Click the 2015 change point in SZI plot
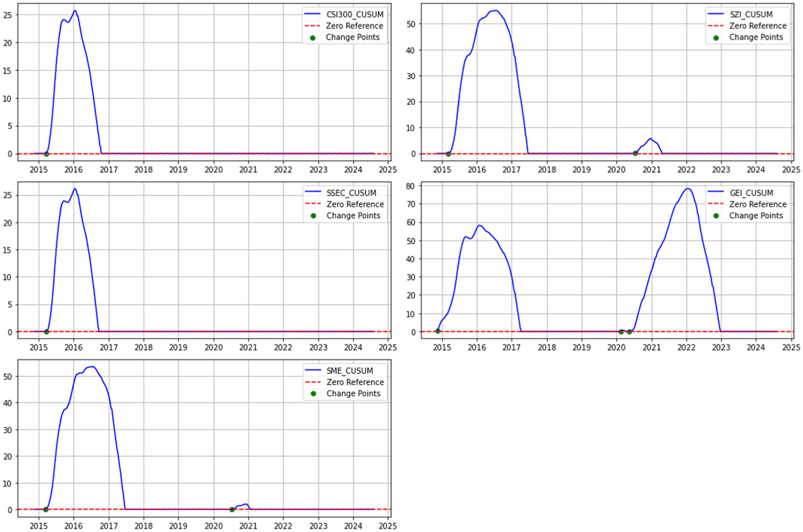This screenshot has height=532, width=803. click(x=448, y=154)
